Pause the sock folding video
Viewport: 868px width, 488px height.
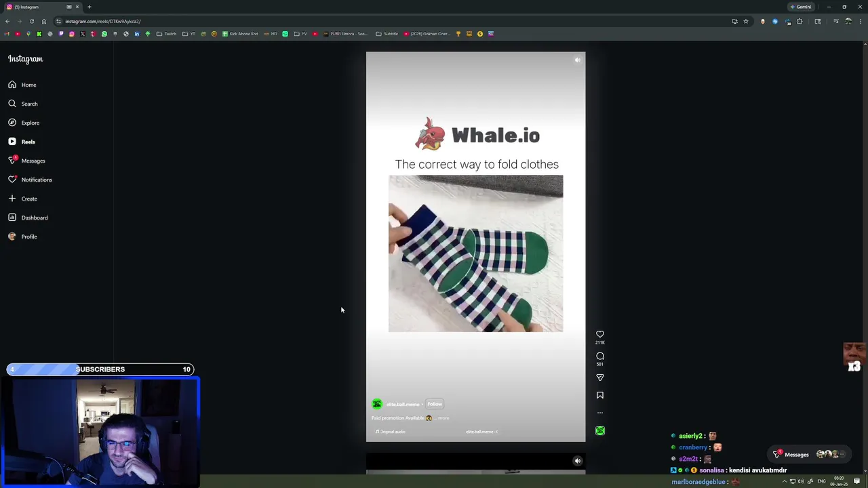click(475, 253)
